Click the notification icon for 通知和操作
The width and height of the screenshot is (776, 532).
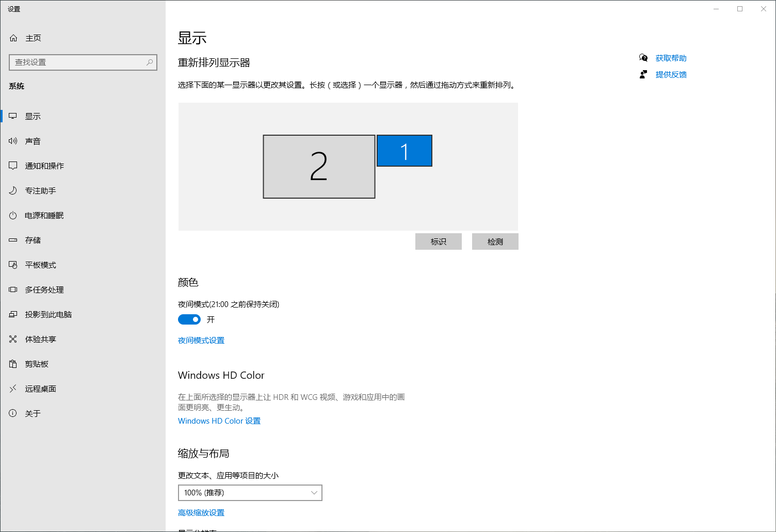13,166
